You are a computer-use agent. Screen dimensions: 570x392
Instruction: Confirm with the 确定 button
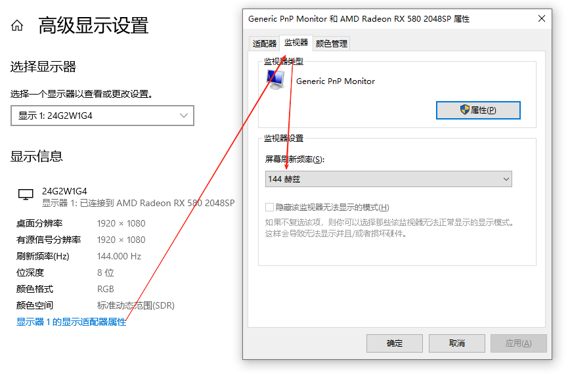coord(395,343)
